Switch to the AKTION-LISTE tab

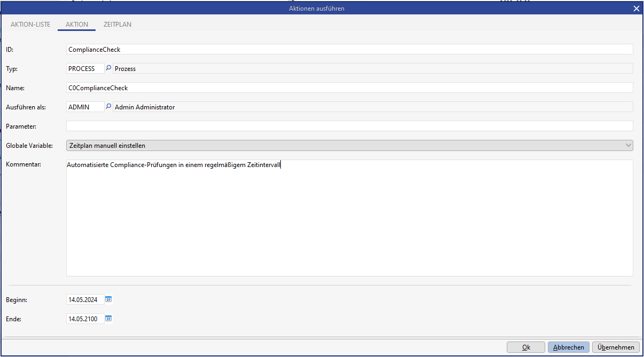click(30, 25)
